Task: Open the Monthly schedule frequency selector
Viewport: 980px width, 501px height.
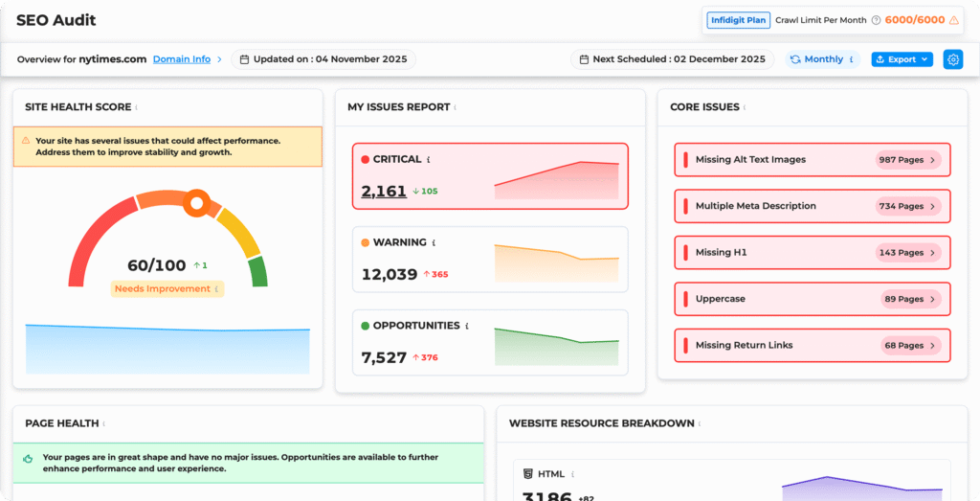Action: pos(822,59)
